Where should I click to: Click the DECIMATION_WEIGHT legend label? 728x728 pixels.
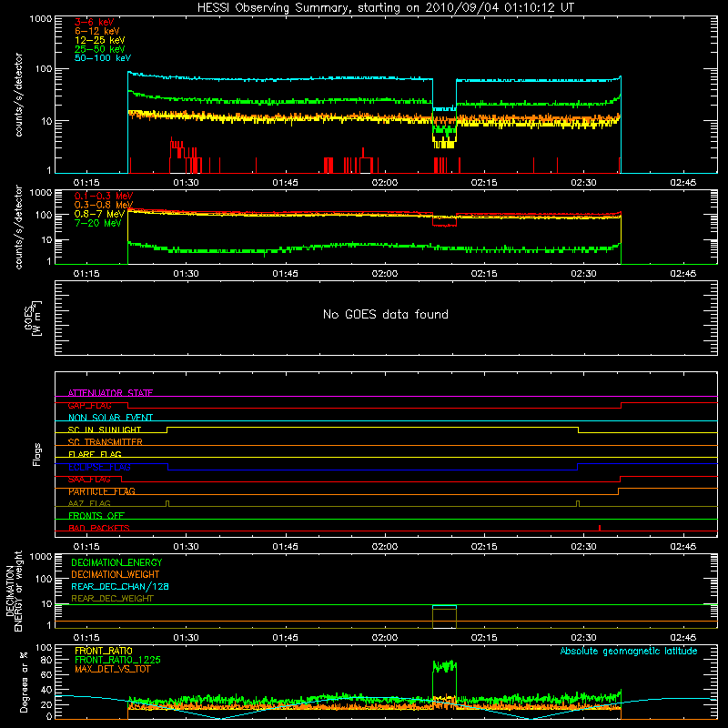pyautogui.click(x=116, y=575)
